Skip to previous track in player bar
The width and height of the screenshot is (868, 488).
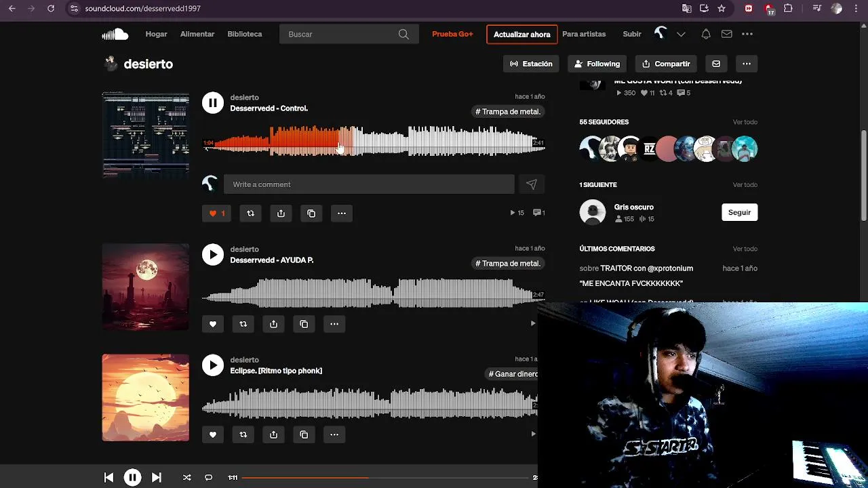click(108, 478)
